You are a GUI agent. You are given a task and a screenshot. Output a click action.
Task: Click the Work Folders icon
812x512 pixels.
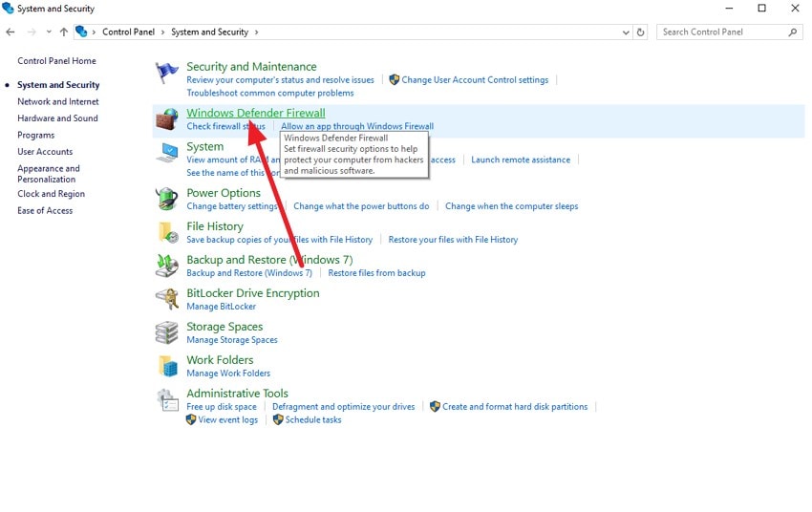coord(168,366)
